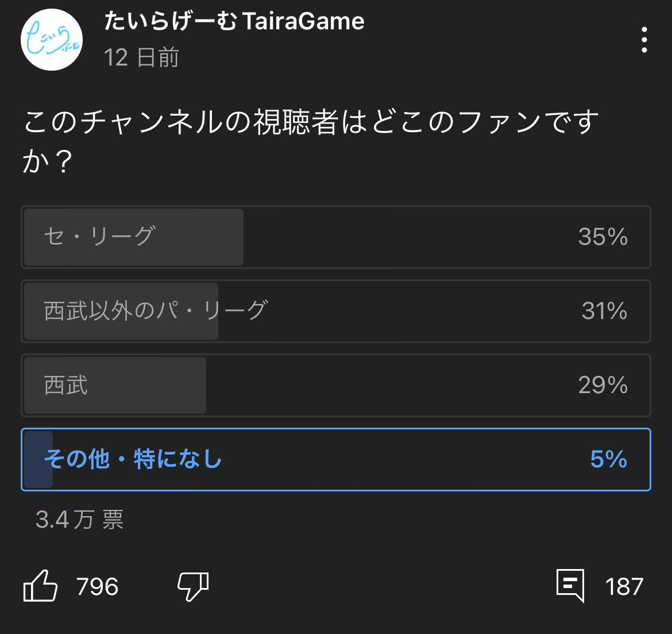Viewport: 672px width, 634px height.
Task: Click the 31% result percentage
Action: pos(604,311)
